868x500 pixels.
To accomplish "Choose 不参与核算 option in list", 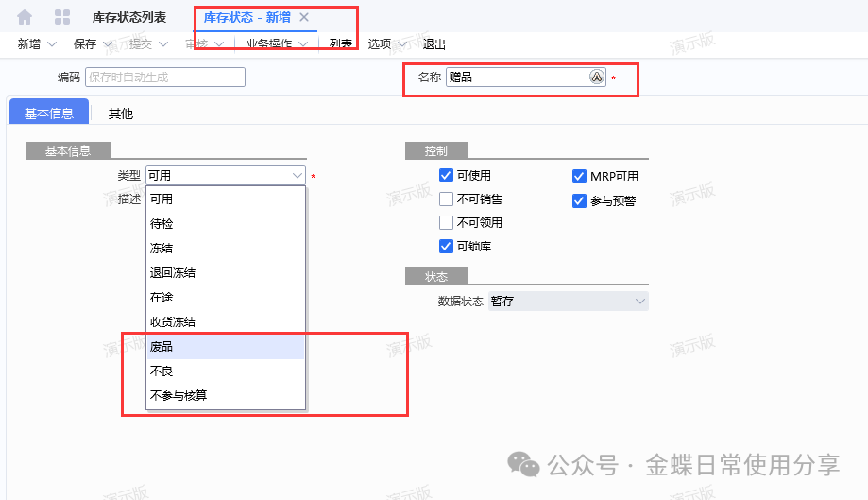I will pyautogui.click(x=179, y=396).
